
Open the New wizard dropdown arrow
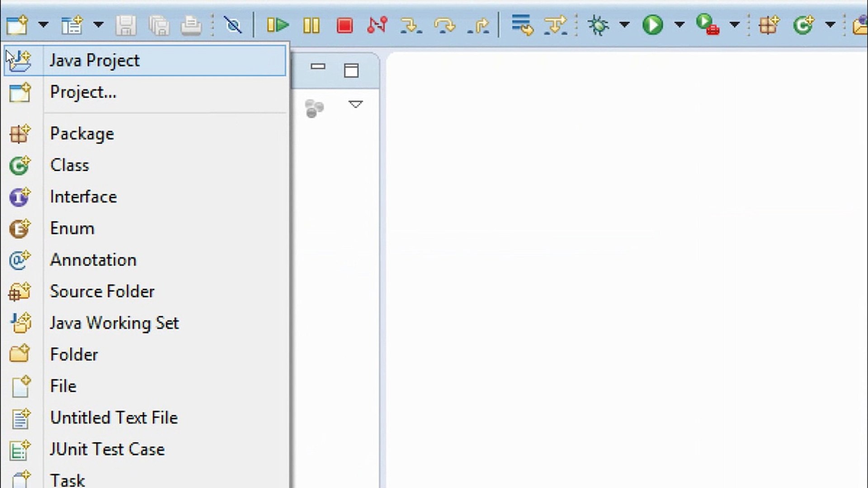(43, 24)
